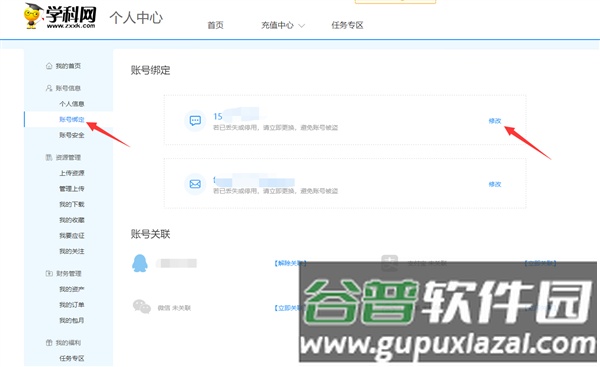Open 账号安全 in the sidebar
This screenshot has height=367, width=600.
pyautogui.click(x=72, y=135)
